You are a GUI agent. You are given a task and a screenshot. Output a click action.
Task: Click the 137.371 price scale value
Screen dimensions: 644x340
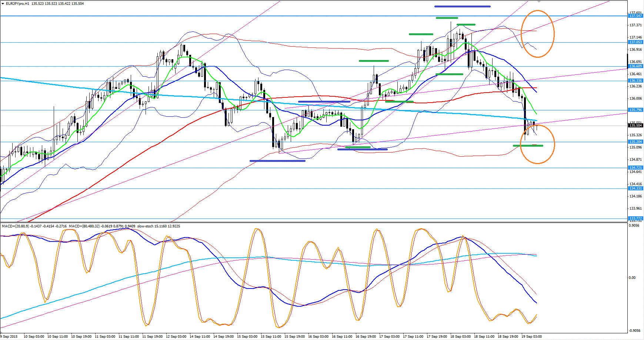[x=635, y=25]
